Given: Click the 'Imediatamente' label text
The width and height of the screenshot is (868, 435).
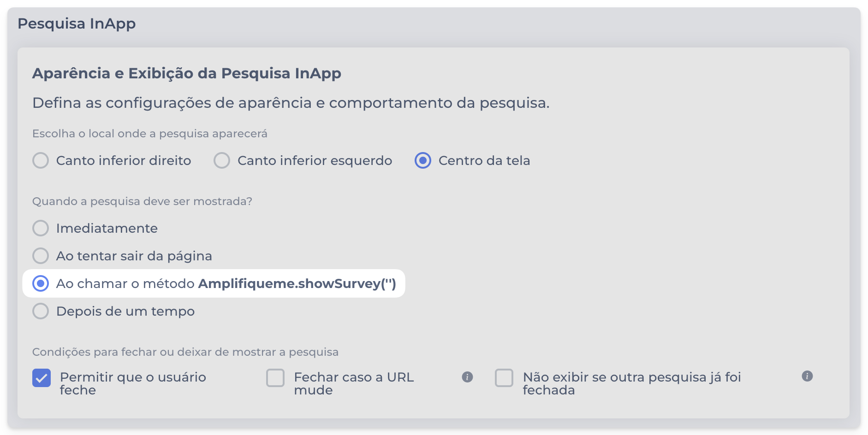Looking at the screenshot, I should tap(107, 228).
